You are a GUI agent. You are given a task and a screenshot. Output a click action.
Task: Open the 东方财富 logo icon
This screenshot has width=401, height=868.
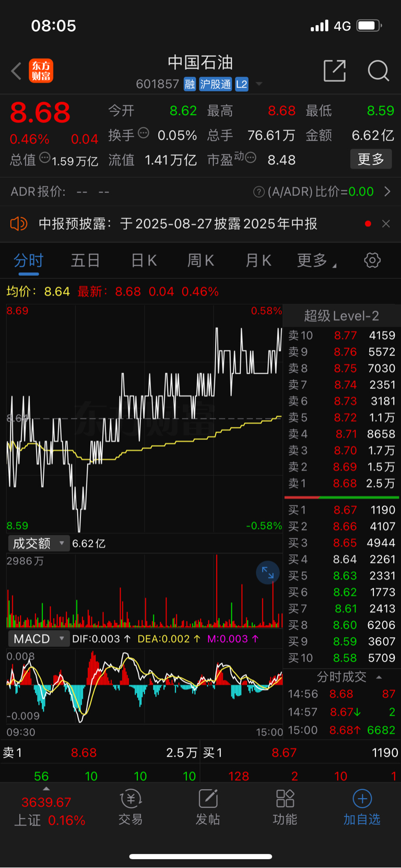tap(41, 71)
